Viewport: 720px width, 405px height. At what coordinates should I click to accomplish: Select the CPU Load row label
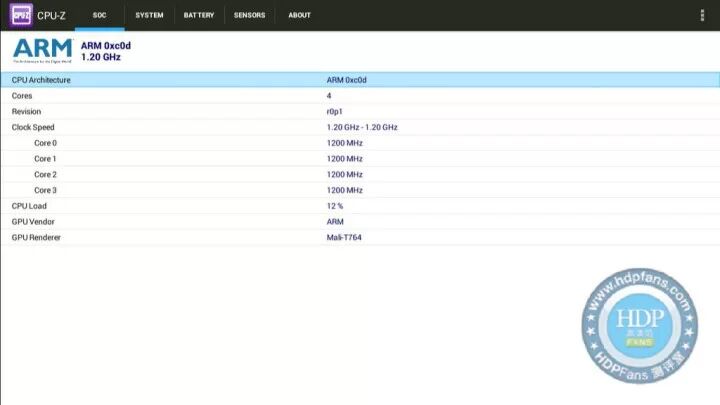pos(29,206)
